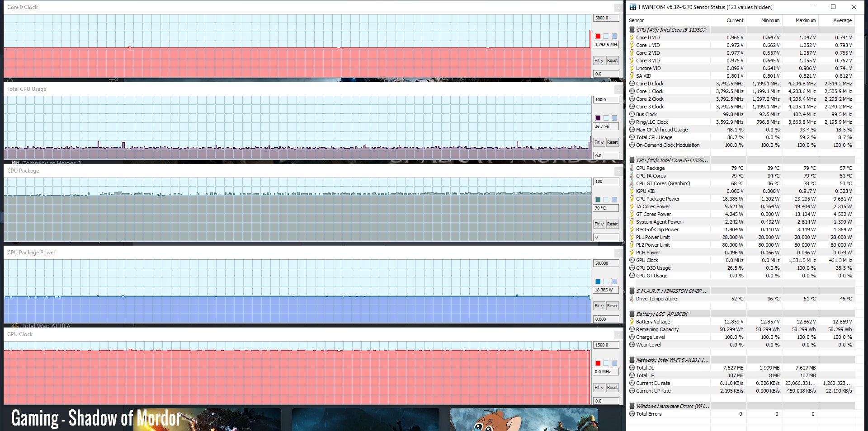Click the thermometer icon next to Drive Temperature
Image resolution: width=868 pixels, height=431 pixels.
pos(632,299)
